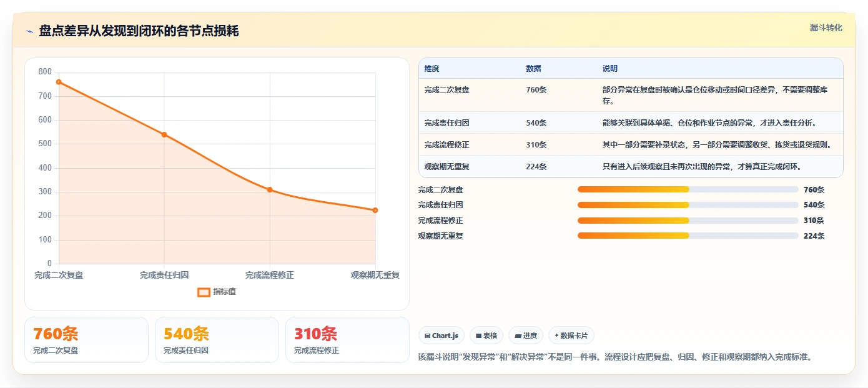Click the 760条 progress value label
This screenshot has width=868, height=388.
(814, 189)
